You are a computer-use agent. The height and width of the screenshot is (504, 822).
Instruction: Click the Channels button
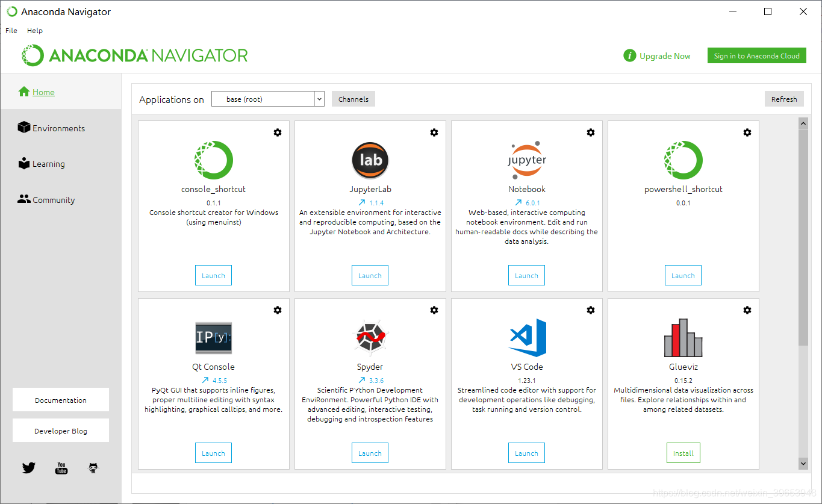click(353, 99)
